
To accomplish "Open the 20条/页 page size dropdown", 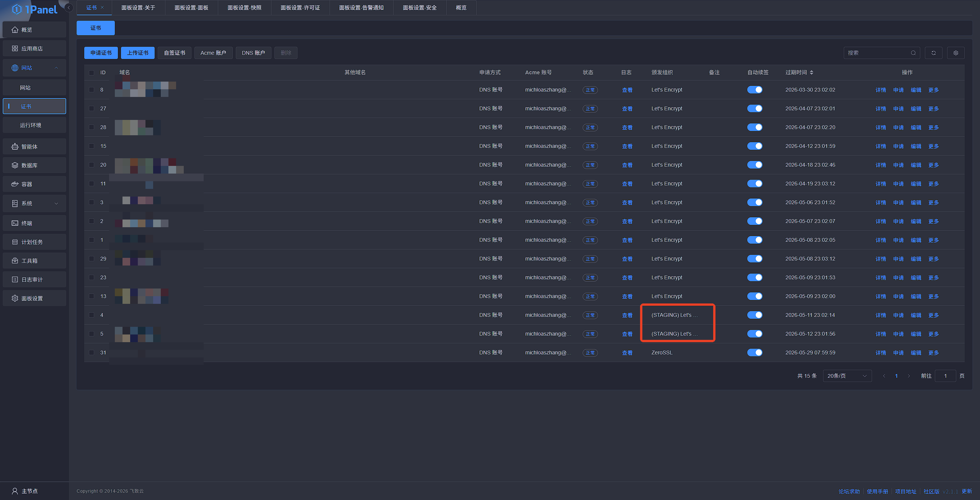I will (847, 376).
